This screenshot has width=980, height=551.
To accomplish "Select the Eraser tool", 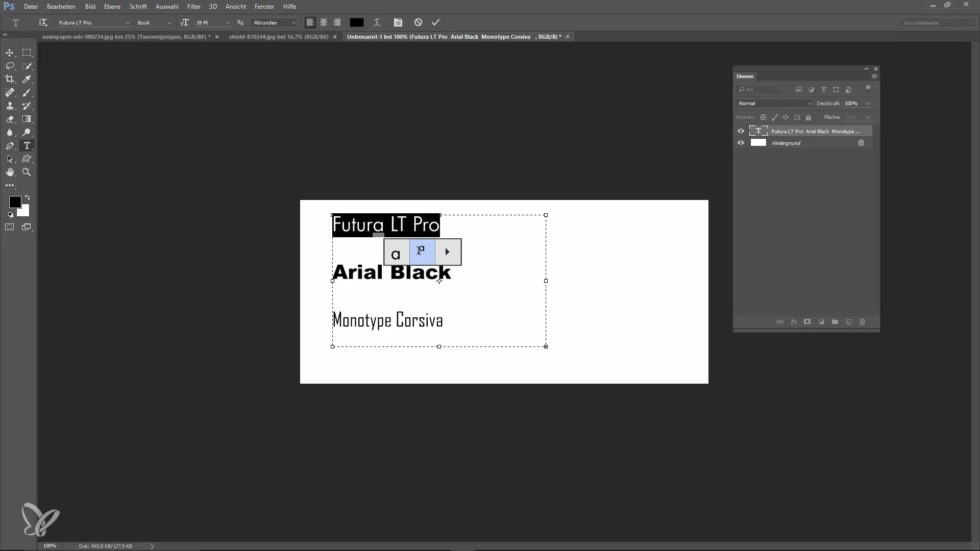I will (10, 119).
